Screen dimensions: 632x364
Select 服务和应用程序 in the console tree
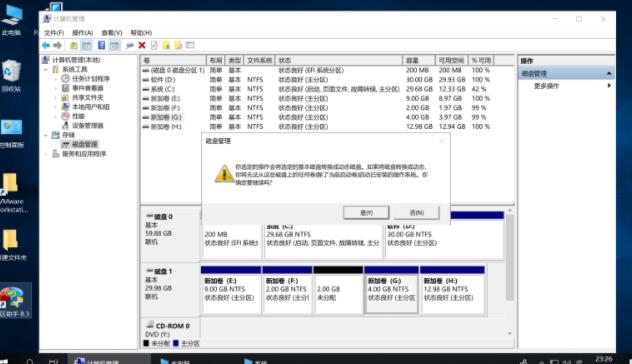pyautogui.click(x=84, y=154)
